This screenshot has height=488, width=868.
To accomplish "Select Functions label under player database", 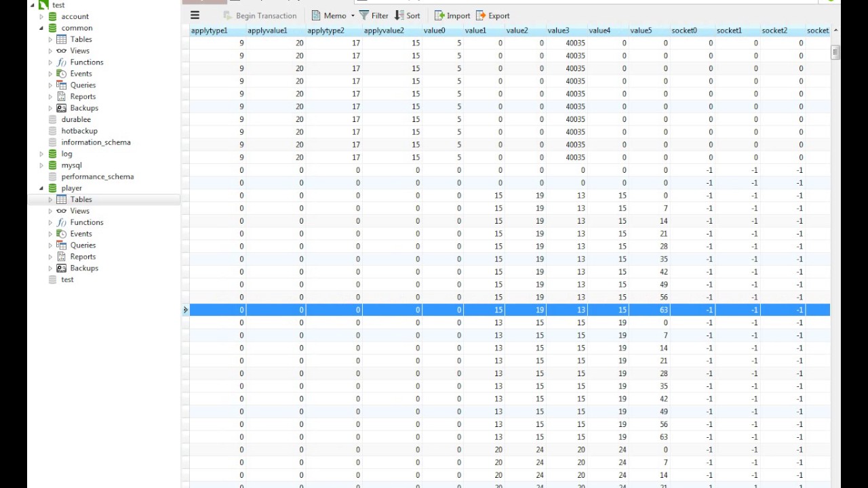I will [x=87, y=222].
